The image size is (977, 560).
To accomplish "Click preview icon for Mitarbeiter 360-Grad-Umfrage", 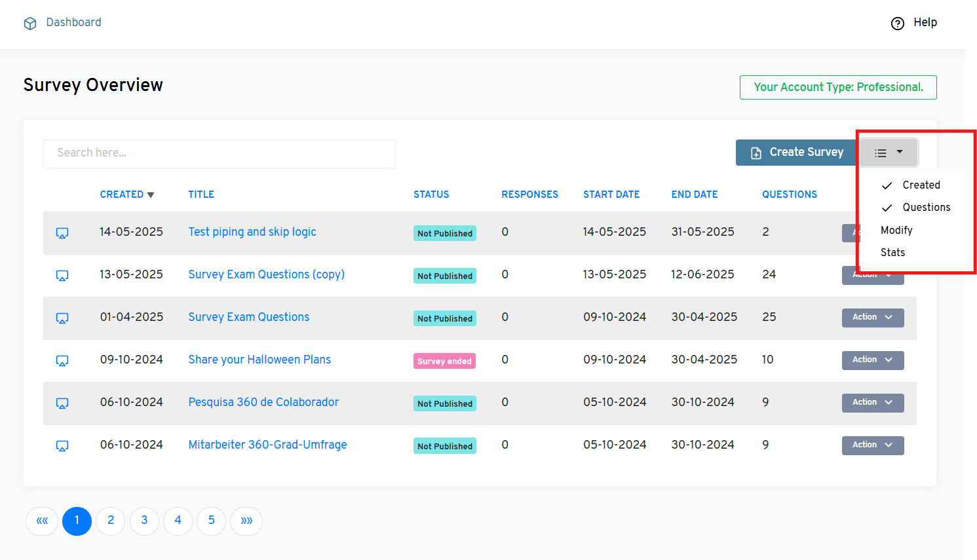I will [x=62, y=446].
